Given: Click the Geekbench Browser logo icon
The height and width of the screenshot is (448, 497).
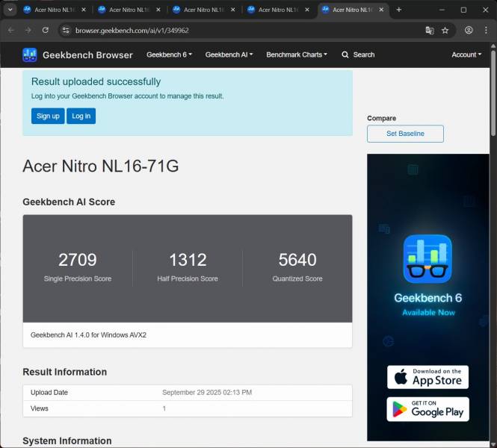Looking at the screenshot, I should (x=30, y=55).
